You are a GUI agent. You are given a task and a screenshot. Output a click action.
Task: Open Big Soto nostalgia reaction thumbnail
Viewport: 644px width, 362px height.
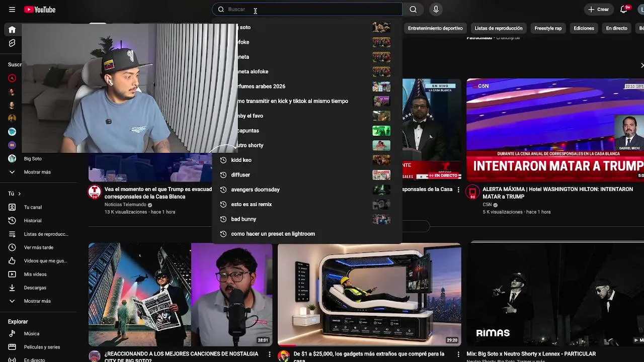[x=180, y=295]
